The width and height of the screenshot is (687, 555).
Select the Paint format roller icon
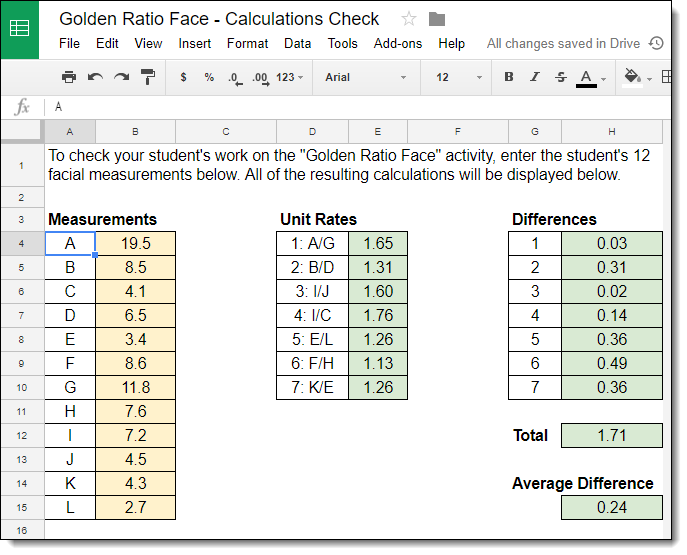(148, 77)
